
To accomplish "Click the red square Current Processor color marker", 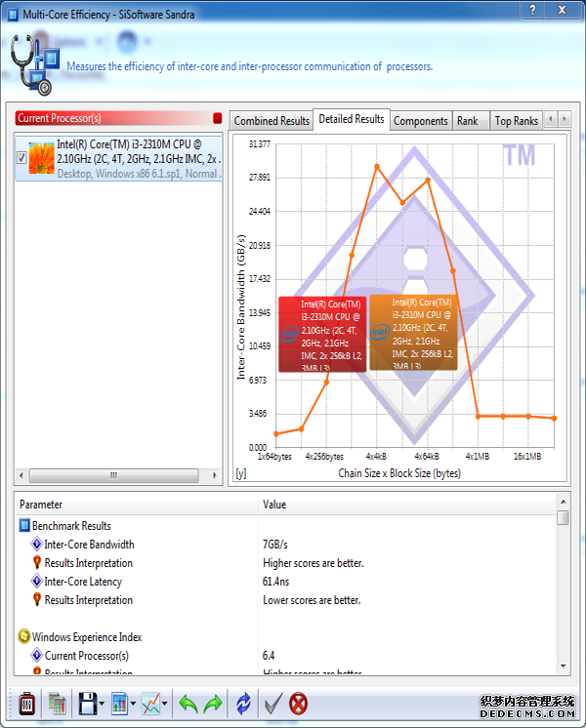I will click(x=218, y=118).
